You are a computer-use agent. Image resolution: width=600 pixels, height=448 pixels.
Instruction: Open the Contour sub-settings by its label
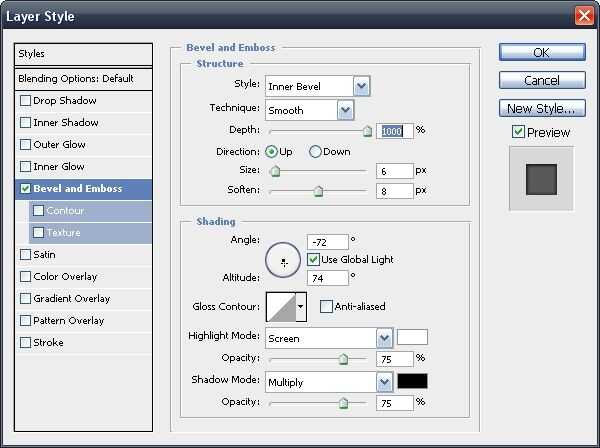(x=65, y=211)
